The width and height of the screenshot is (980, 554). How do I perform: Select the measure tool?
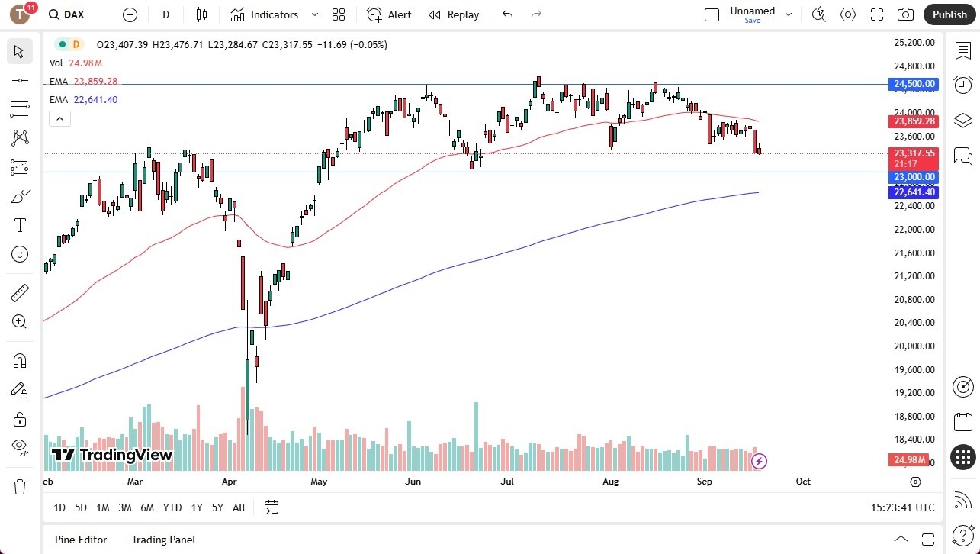pos(20,292)
